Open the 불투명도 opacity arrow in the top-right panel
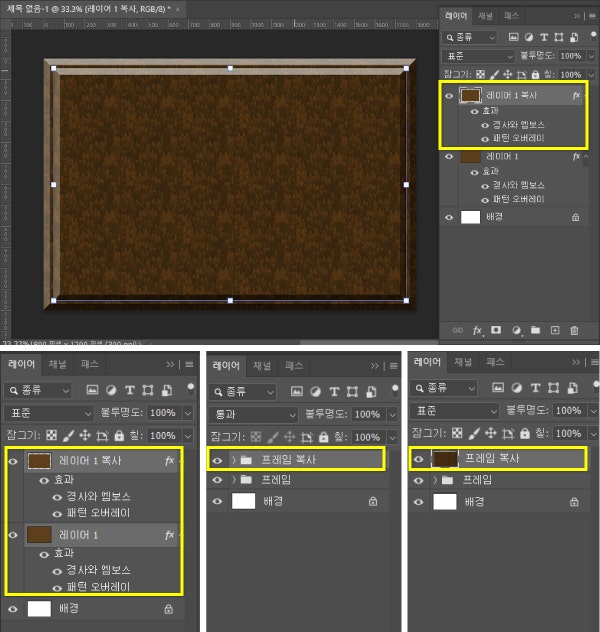 click(591, 56)
